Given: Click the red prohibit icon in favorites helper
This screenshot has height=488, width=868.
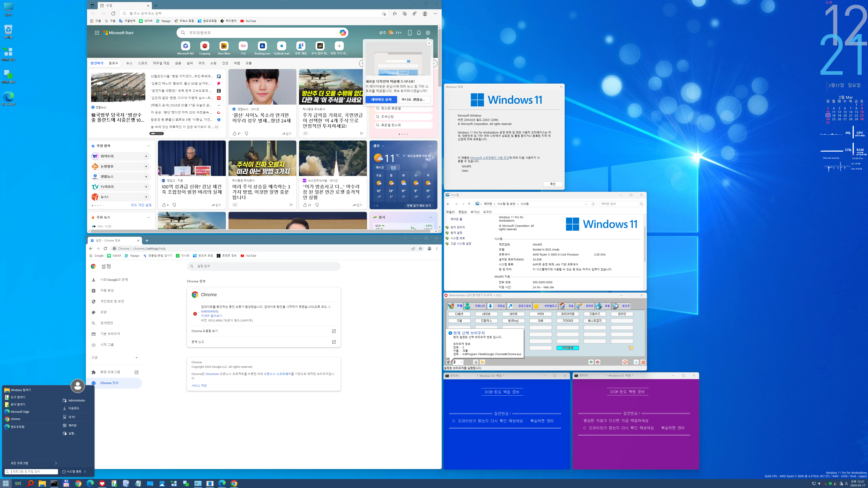Looking at the screenshot, I should [x=625, y=362].
